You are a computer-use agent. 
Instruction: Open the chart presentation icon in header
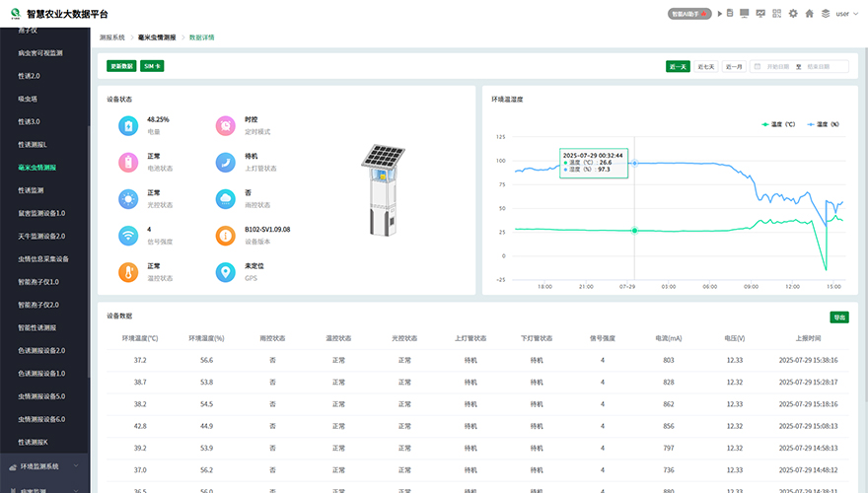click(x=760, y=14)
